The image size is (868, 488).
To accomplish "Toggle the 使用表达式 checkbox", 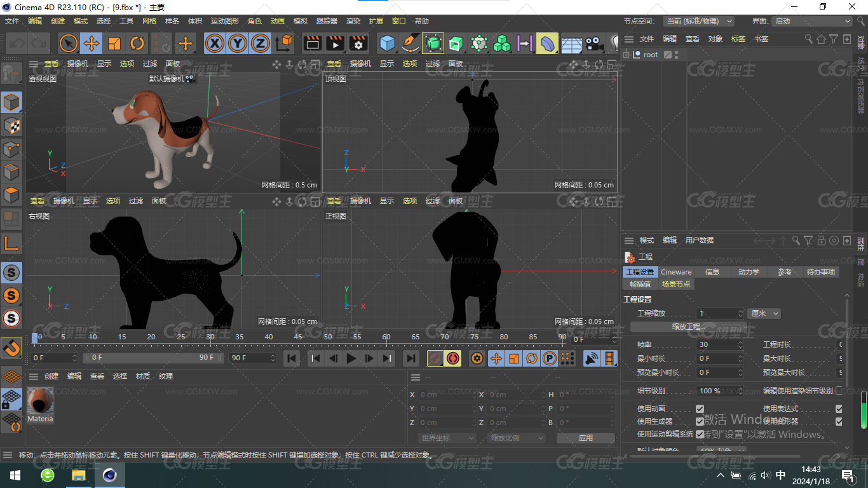I will pos(839,409).
